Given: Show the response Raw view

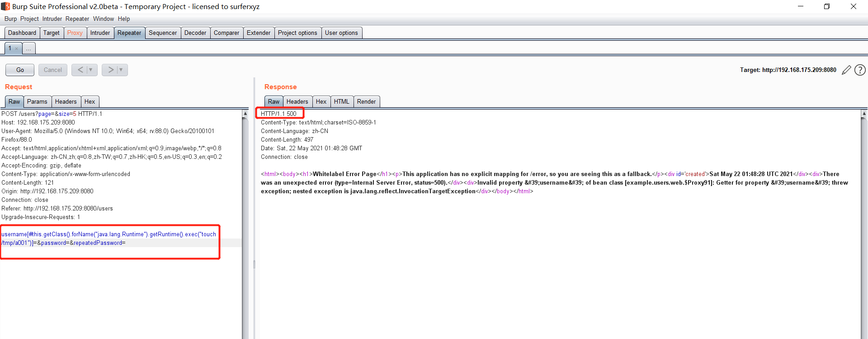Looking at the screenshot, I should [x=274, y=101].
